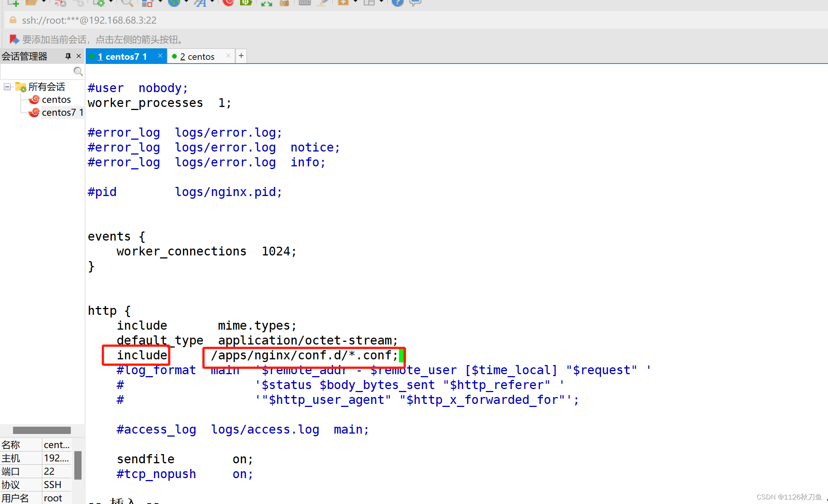Close the session manager panel
Viewport: 828px width, 504px height.
point(79,56)
